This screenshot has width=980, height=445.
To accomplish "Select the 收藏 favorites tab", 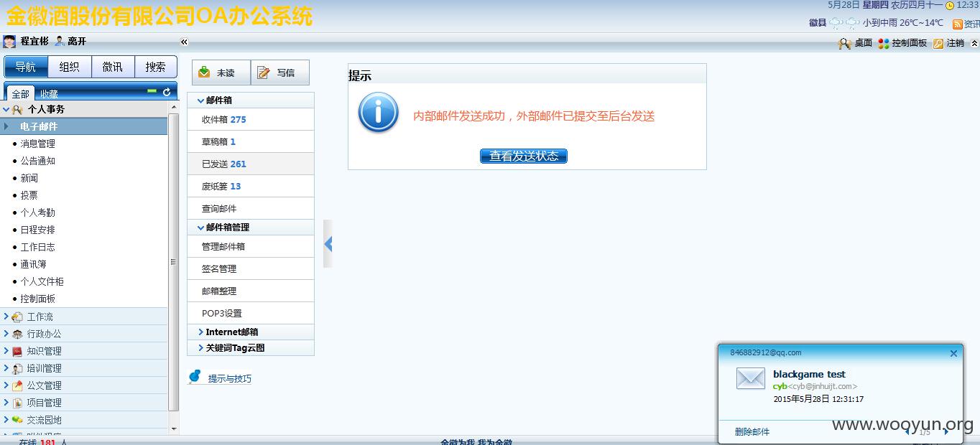I will [x=49, y=94].
